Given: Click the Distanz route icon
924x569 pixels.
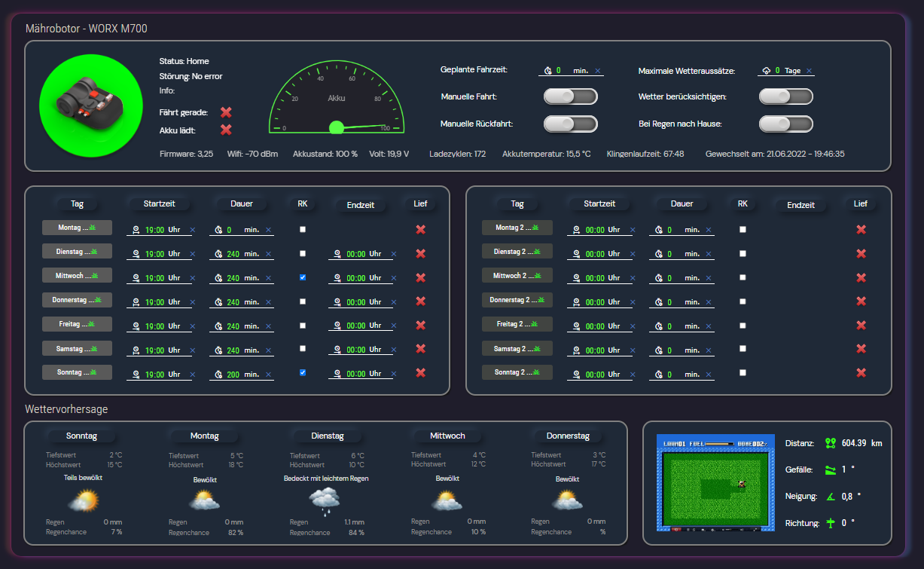Looking at the screenshot, I should coord(831,443).
